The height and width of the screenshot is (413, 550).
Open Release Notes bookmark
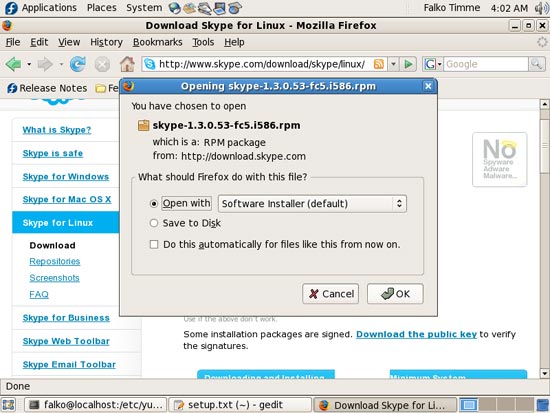coord(47,88)
